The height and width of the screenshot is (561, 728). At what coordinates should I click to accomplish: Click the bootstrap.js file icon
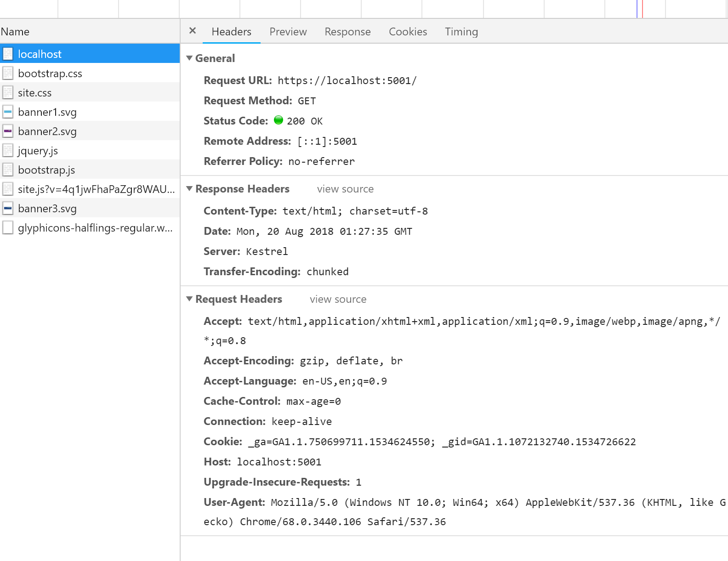(x=8, y=170)
